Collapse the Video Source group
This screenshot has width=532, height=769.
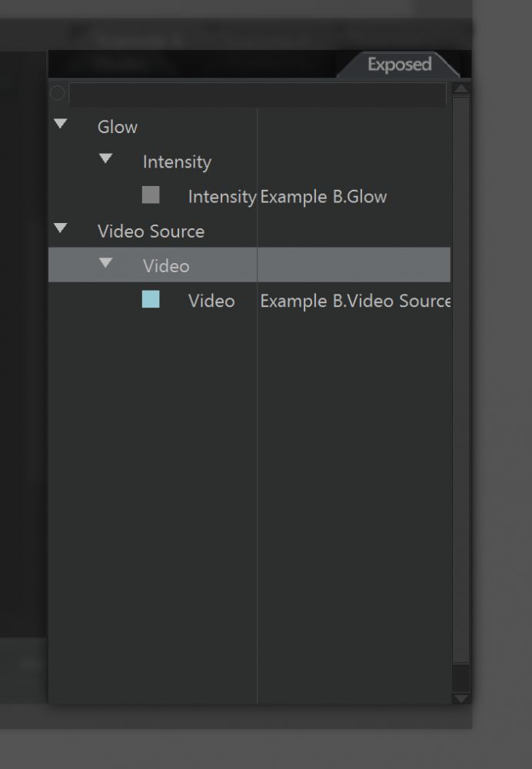[x=60, y=228]
